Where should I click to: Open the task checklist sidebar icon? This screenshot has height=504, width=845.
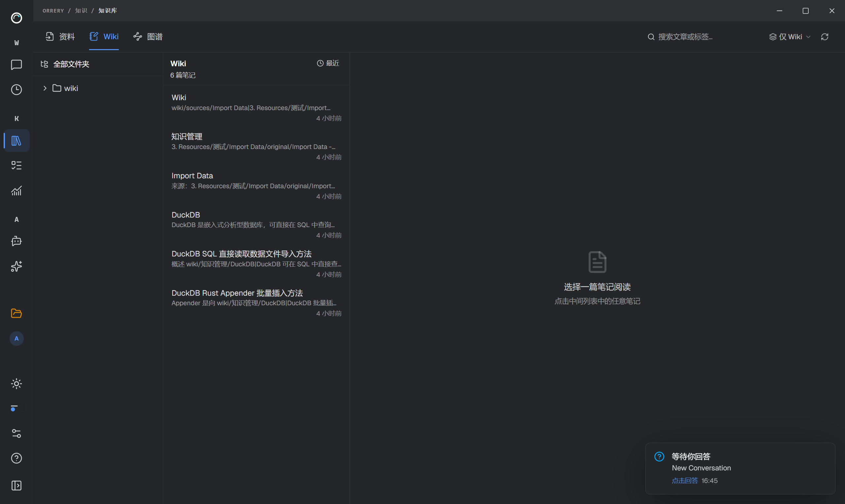(x=16, y=165)
